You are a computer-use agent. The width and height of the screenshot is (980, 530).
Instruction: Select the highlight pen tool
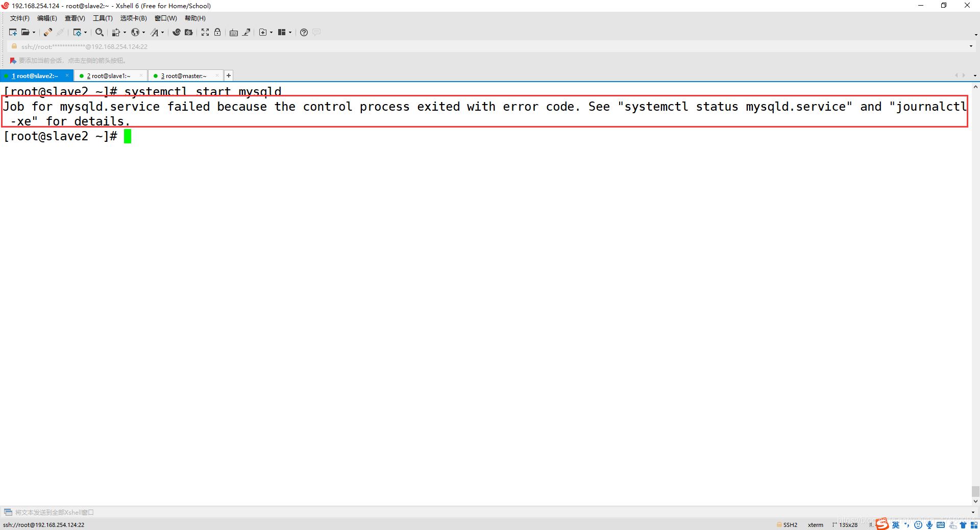247,32
